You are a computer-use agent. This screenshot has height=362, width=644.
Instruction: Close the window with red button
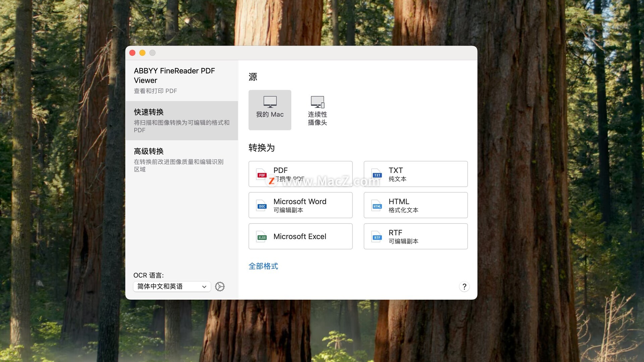[x=132, y=53]
